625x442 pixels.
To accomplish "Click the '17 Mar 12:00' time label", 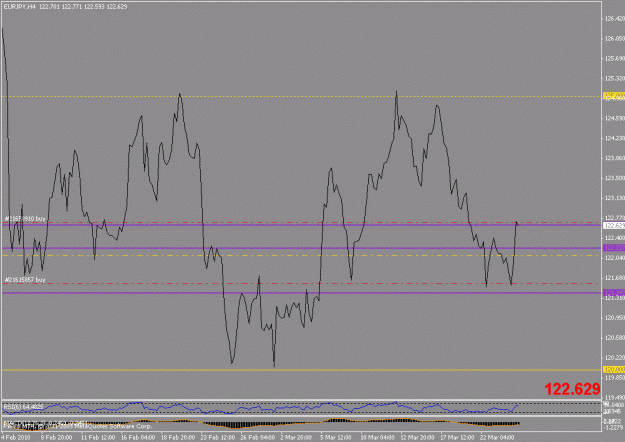I will (x=458, y=437).
